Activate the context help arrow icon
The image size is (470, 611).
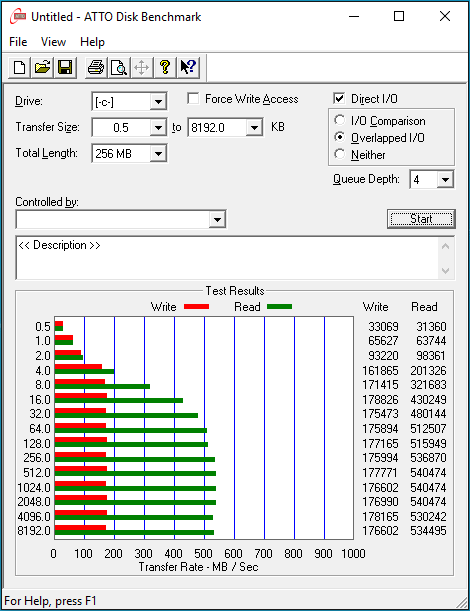188,67
